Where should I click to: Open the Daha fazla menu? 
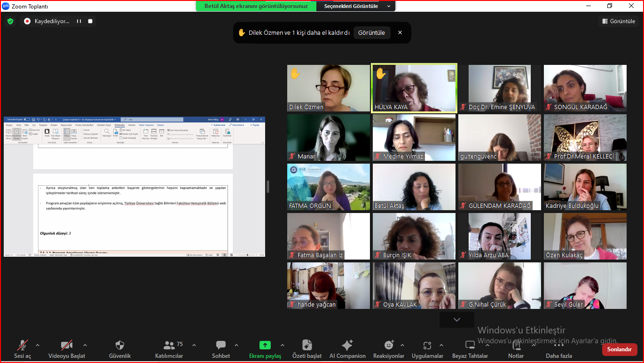(558, 348)
